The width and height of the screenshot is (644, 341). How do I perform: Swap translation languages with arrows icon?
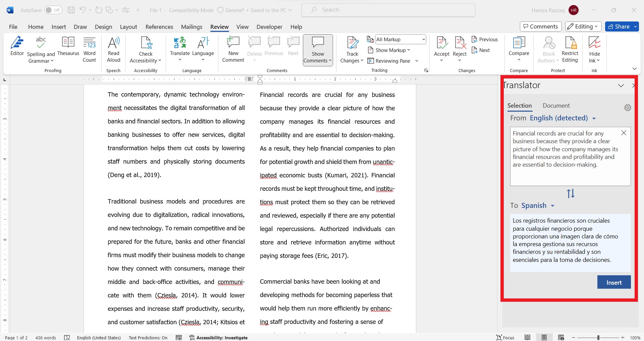click(x=571, y=193)
